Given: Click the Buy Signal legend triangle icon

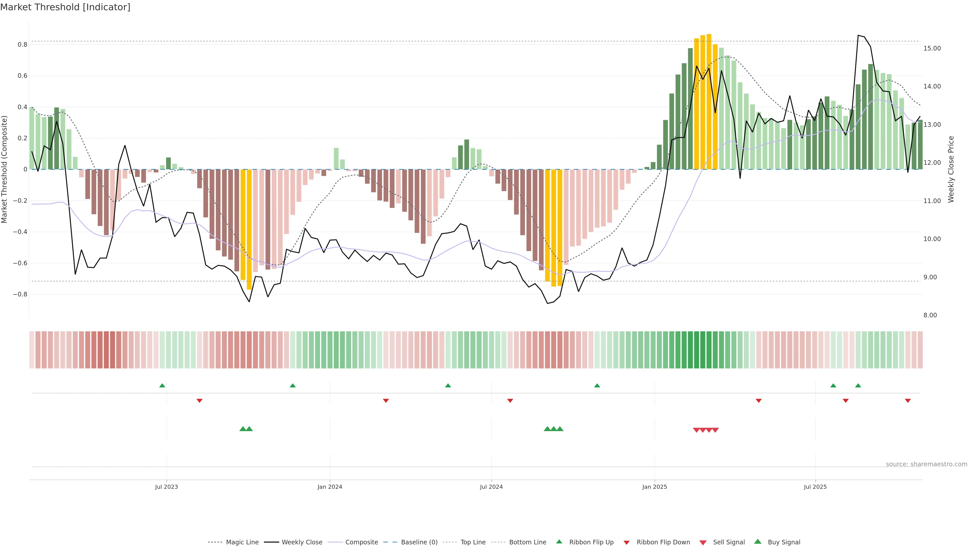Looking at the screenshot, I should pos(758,542).
